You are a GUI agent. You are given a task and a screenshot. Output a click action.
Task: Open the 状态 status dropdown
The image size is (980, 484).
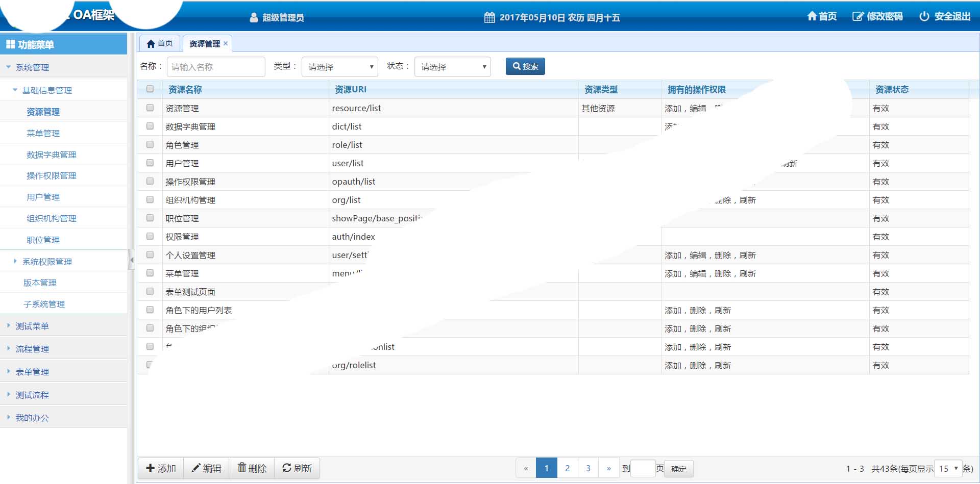[452, 67]
